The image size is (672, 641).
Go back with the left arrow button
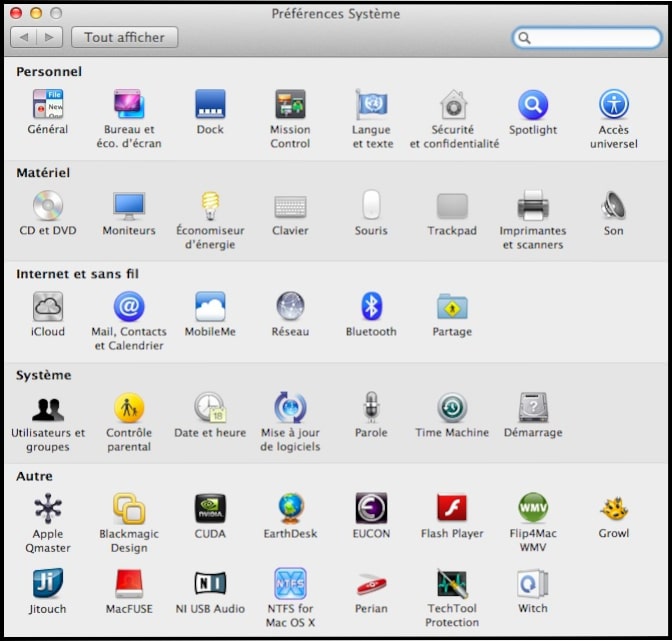pos(24,37)
